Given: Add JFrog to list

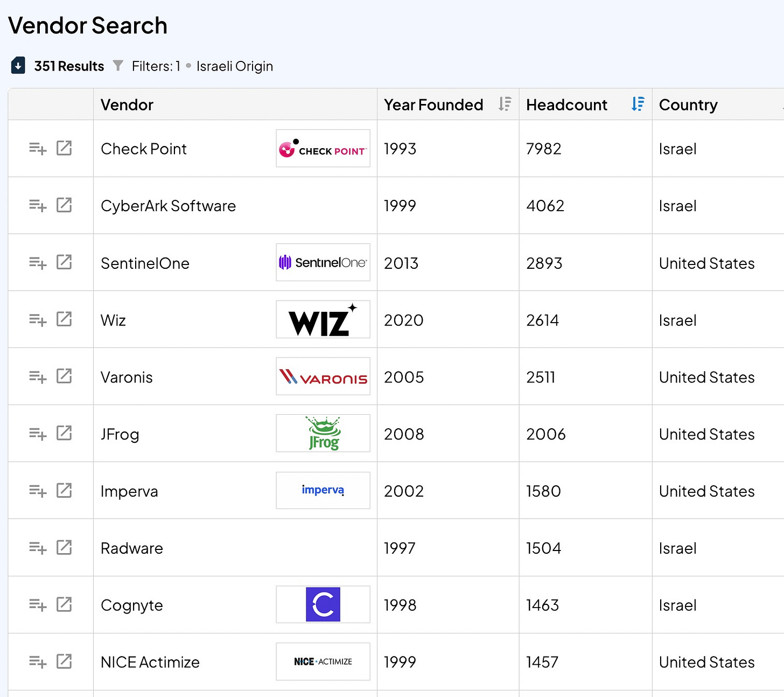Looking at the screenshot, I should click(x=38, y=433).
